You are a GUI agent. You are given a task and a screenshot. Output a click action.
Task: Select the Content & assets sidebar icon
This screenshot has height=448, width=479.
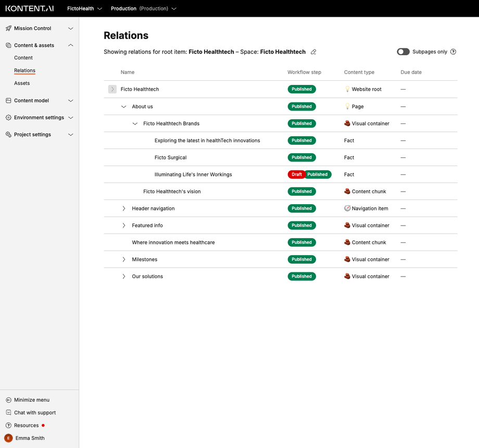[x=7, y=45]
